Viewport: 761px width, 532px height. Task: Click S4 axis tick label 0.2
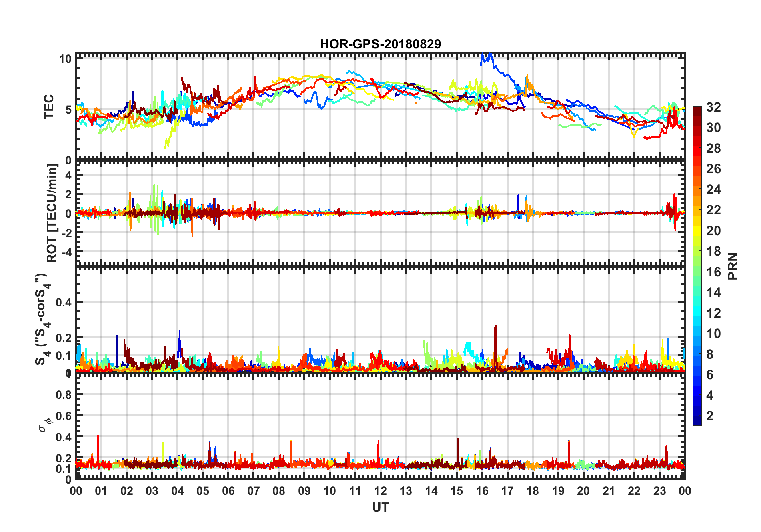pos(64,338)
